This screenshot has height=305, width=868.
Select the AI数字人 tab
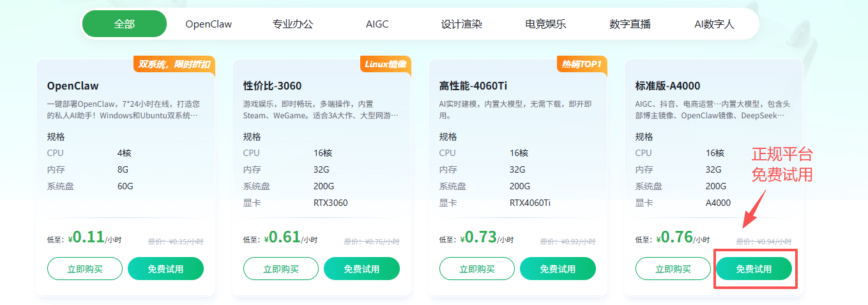click(x=714, y=24)
